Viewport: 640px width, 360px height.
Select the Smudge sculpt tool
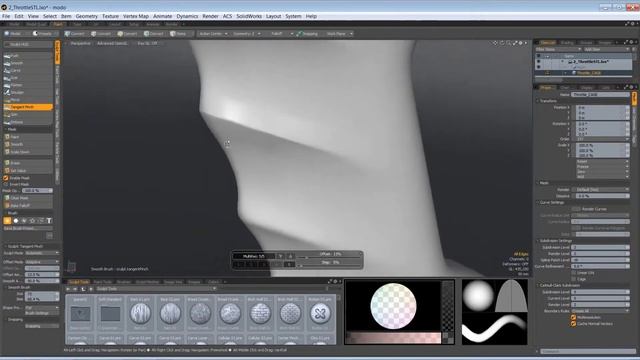[x=28, y=93]
